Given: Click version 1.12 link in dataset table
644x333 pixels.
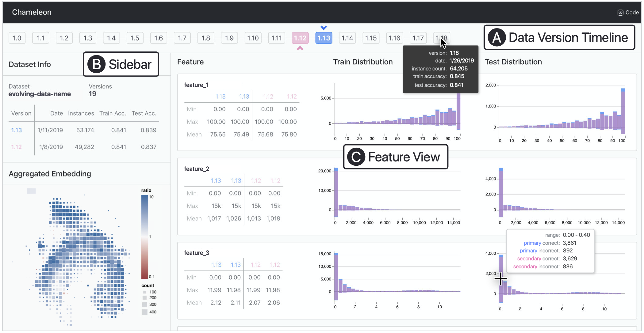Looking at the screenshot, I should coord(16,147).
